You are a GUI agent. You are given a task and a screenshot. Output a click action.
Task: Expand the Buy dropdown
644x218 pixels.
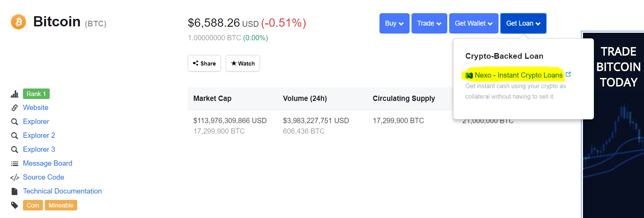394,23
